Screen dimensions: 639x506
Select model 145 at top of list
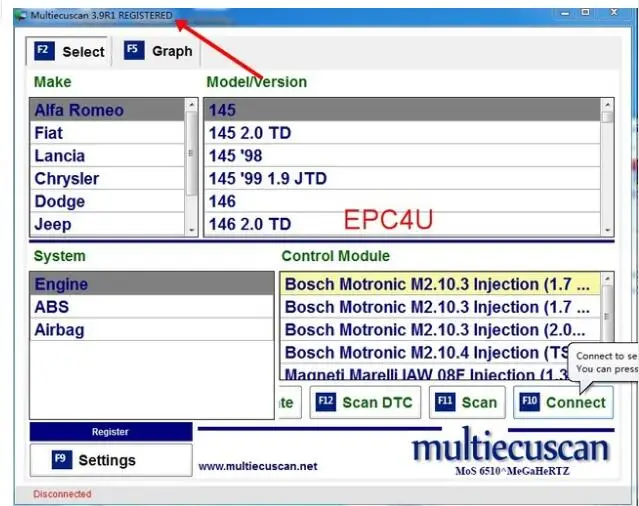click(403, 110)
